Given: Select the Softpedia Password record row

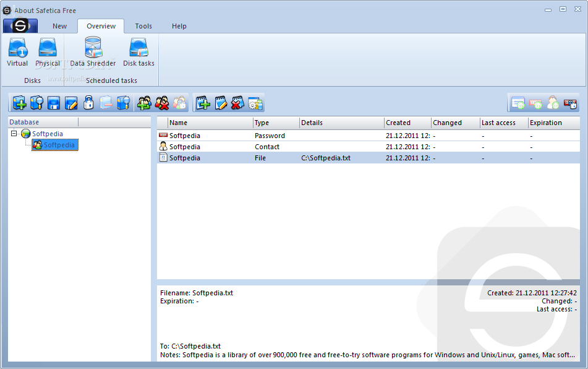Looking at the screenshot, I should (x=369, y=136).
